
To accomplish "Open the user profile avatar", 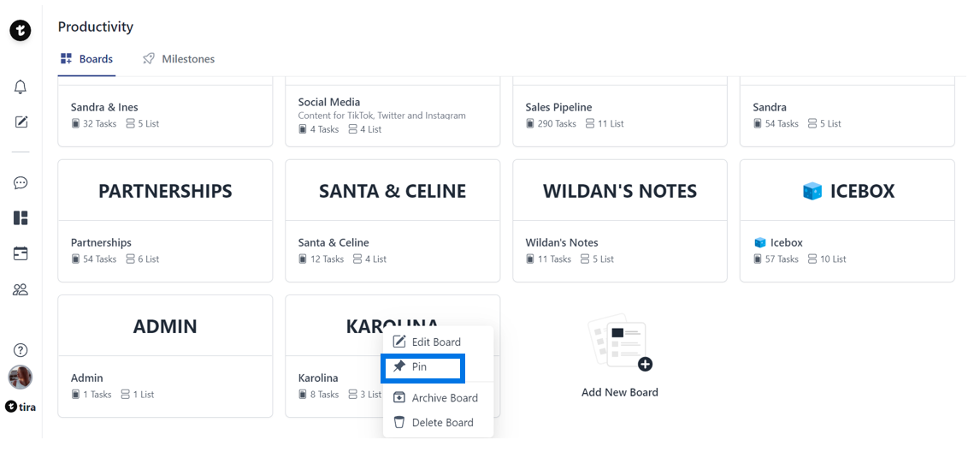I will [21, 378].
